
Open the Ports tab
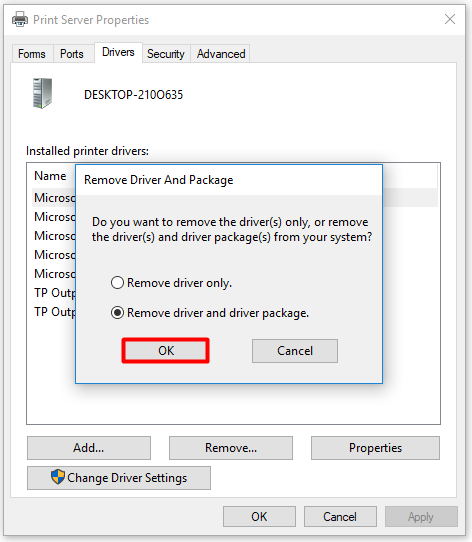point(72,54)
